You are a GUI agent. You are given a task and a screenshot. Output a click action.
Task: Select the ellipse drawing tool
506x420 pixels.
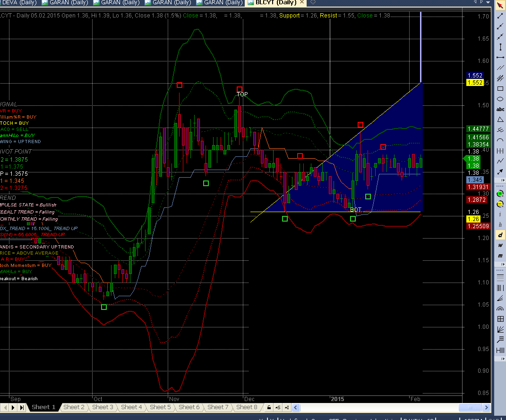[x=500, y=99]
